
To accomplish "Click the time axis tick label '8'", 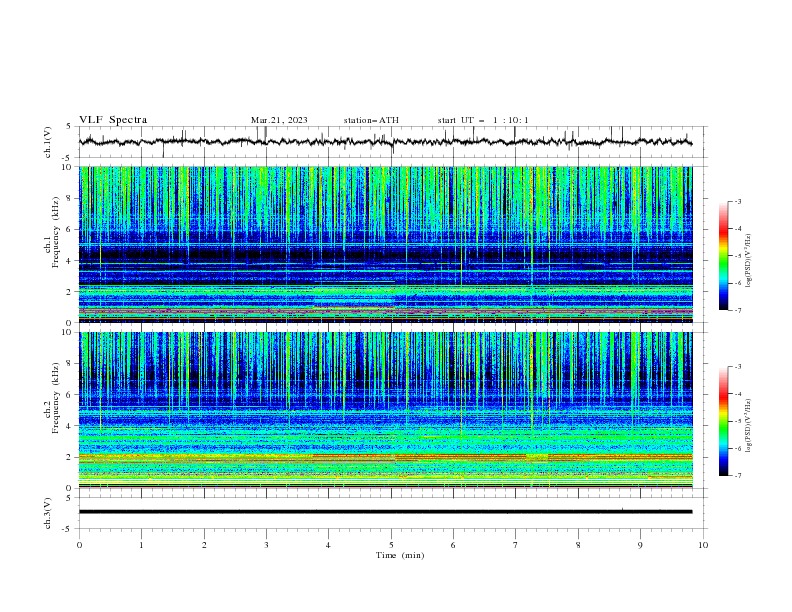I will click(x=578, y=545).
